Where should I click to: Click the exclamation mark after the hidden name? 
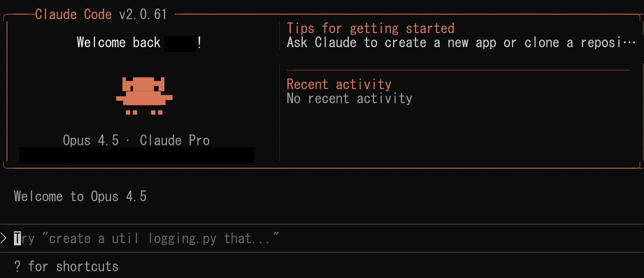click(199, 43)
